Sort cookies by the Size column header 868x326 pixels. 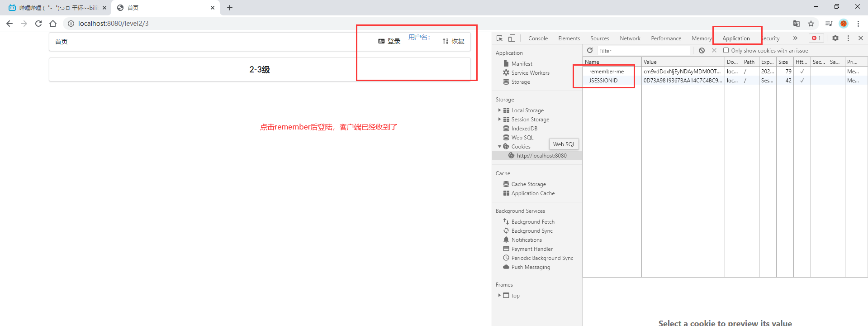pos(785,62)
